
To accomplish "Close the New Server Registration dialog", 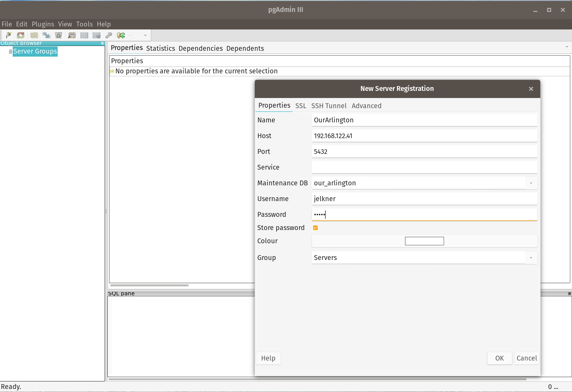I will 531,89.
